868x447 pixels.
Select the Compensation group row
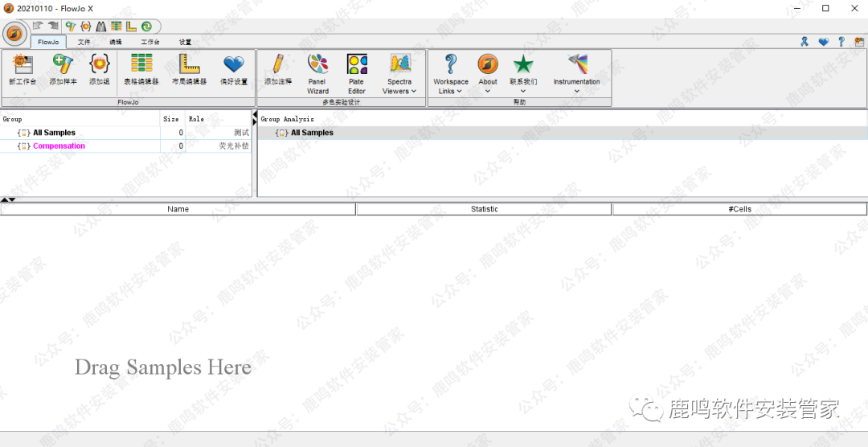(59, 146)
